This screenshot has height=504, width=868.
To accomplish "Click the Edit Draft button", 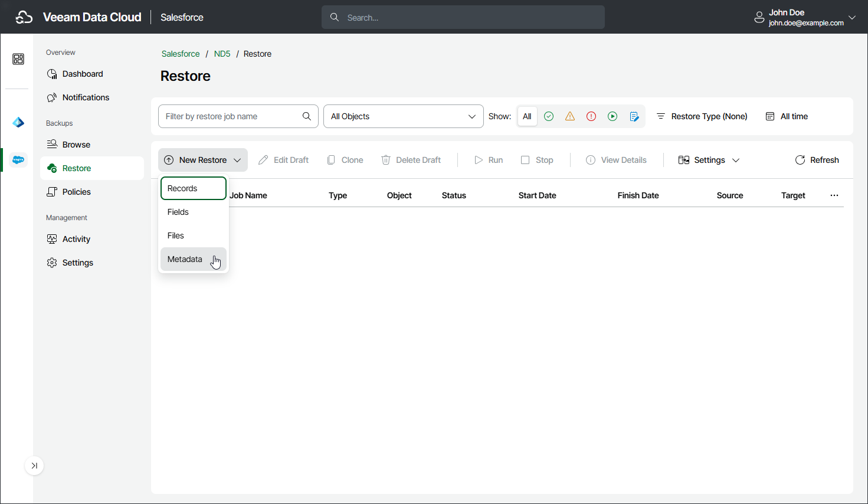I will click(284, 160).
